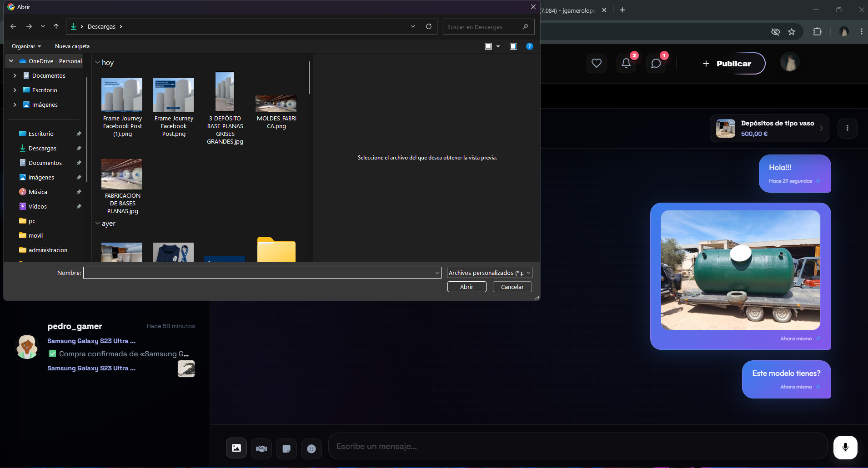
Task: Open the Organizar menu
Action: (x=26, y=46)
